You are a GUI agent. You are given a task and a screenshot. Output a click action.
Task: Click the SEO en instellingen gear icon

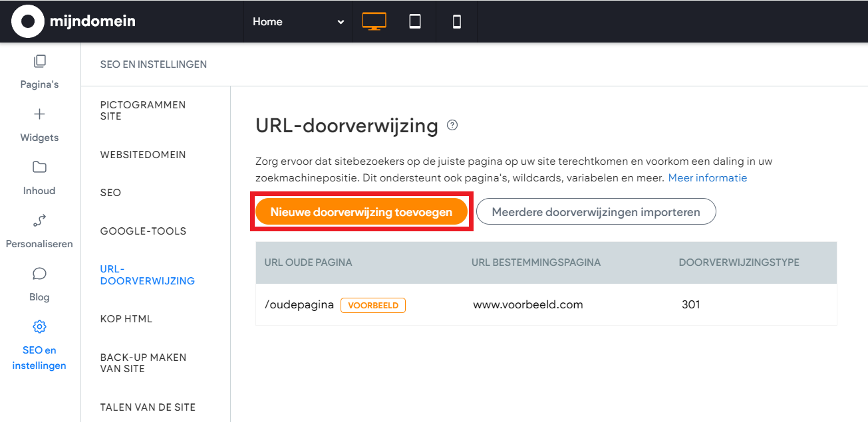click(39, 327)
